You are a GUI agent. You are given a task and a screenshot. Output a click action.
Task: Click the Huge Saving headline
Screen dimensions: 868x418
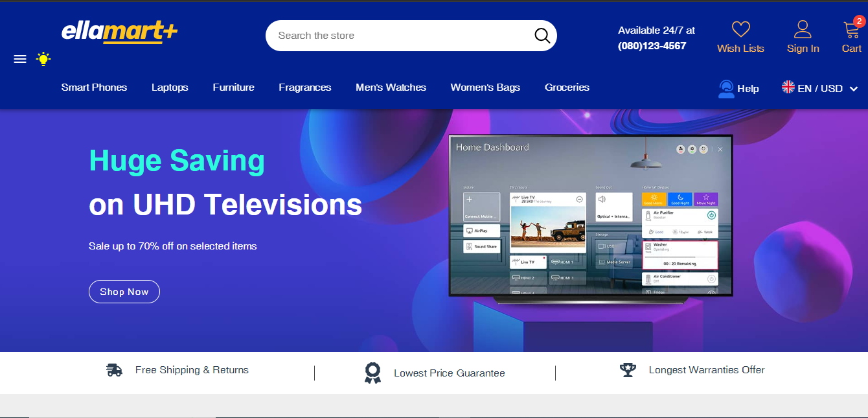(177, 161)
